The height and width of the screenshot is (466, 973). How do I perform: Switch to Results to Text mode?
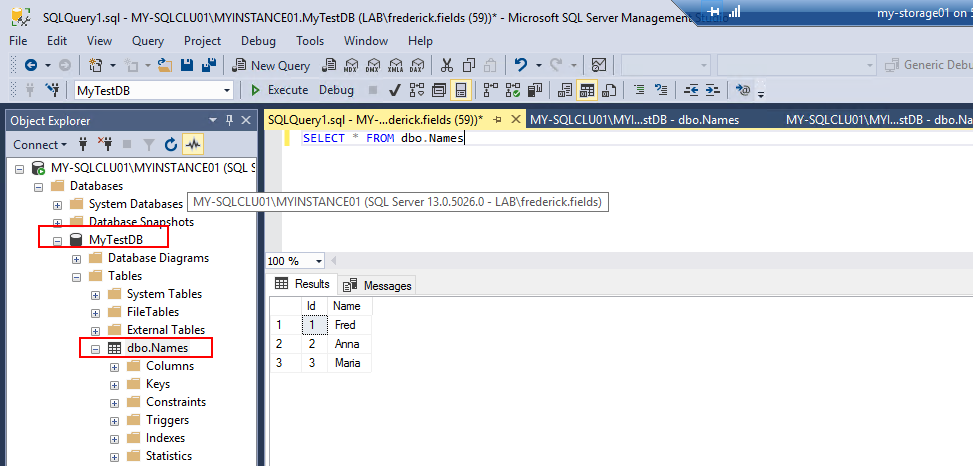coord(565,91)
